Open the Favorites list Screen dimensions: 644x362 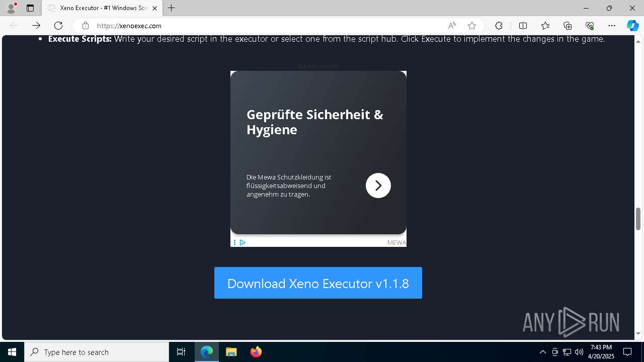point(545,26)
